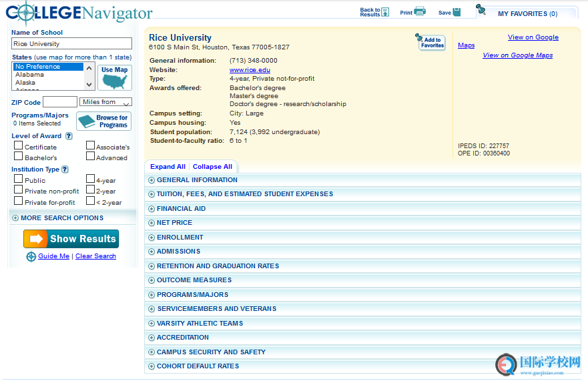This screenshot has width=588, height=381.
Task: Expand Varsity Athletic Teams section
Action: click(362, 323)
